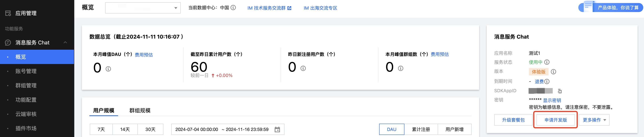Collapse the 消息服务 Chat sidebar section

pyautogui.click(x=65, y=42)
